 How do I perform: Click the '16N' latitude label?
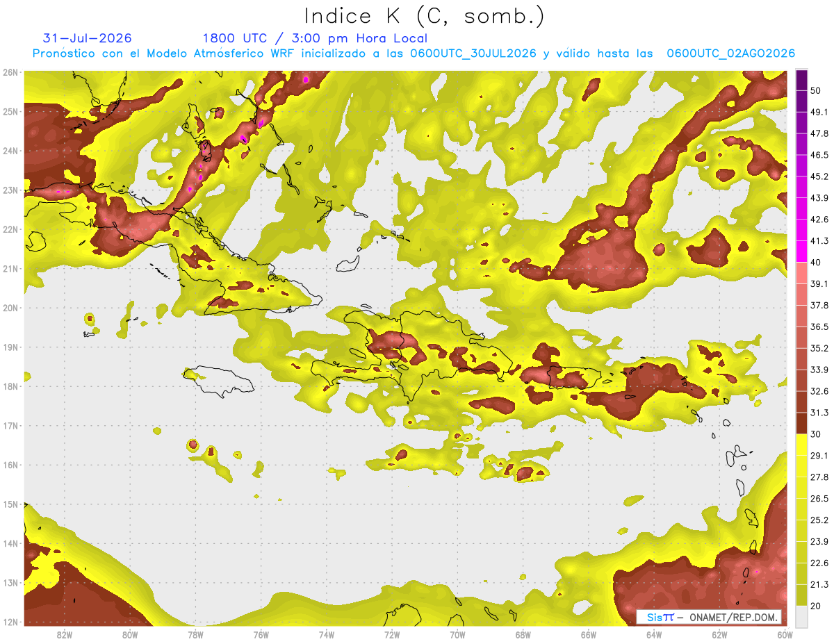10,465
